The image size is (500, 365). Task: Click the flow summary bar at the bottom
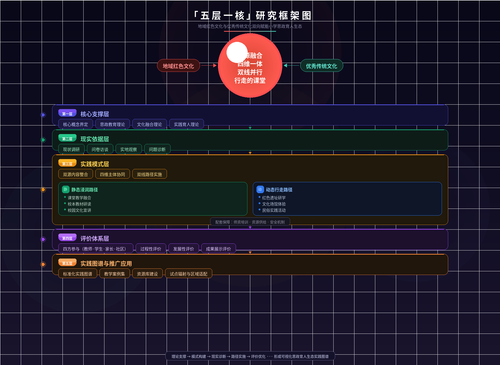click(250, 356)
